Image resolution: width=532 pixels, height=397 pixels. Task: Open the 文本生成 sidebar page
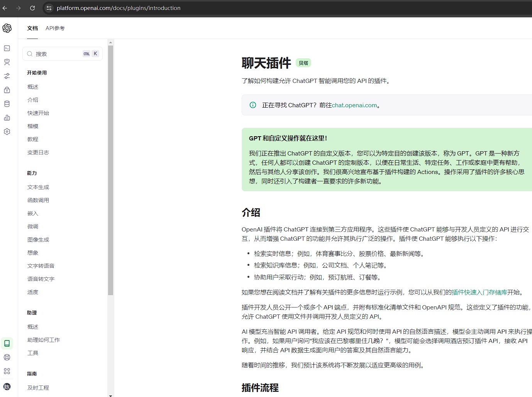tap(38, 187)
